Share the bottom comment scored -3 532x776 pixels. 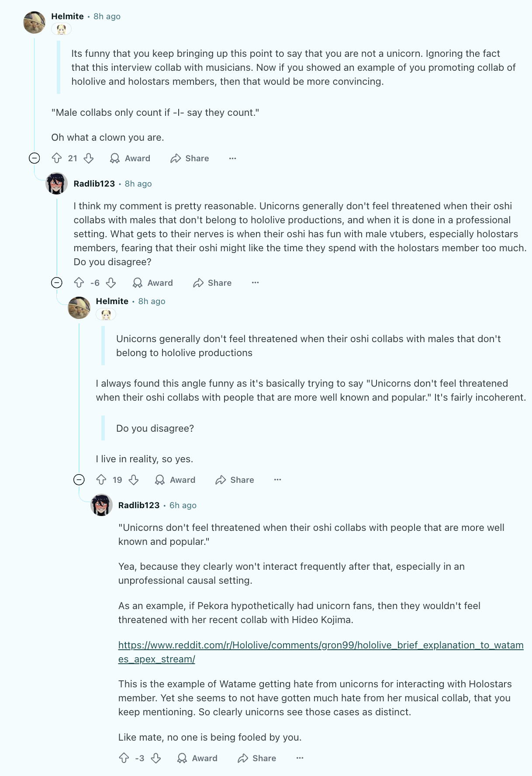(257, 758)
